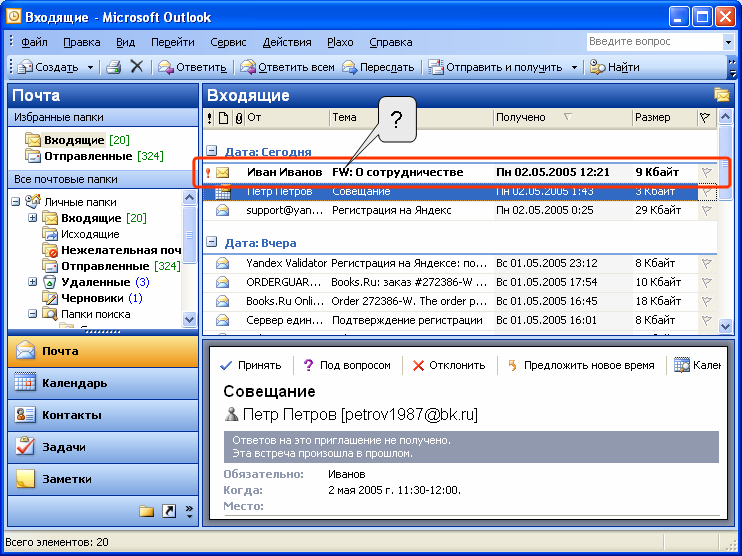
Task: Toggle flag on ORDERGUAR... message
Action: 707,282
